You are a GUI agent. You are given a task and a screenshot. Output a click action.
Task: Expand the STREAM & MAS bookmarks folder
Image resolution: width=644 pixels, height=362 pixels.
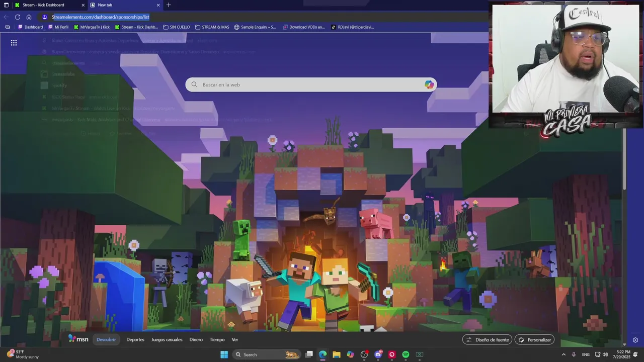coord(212,27)
